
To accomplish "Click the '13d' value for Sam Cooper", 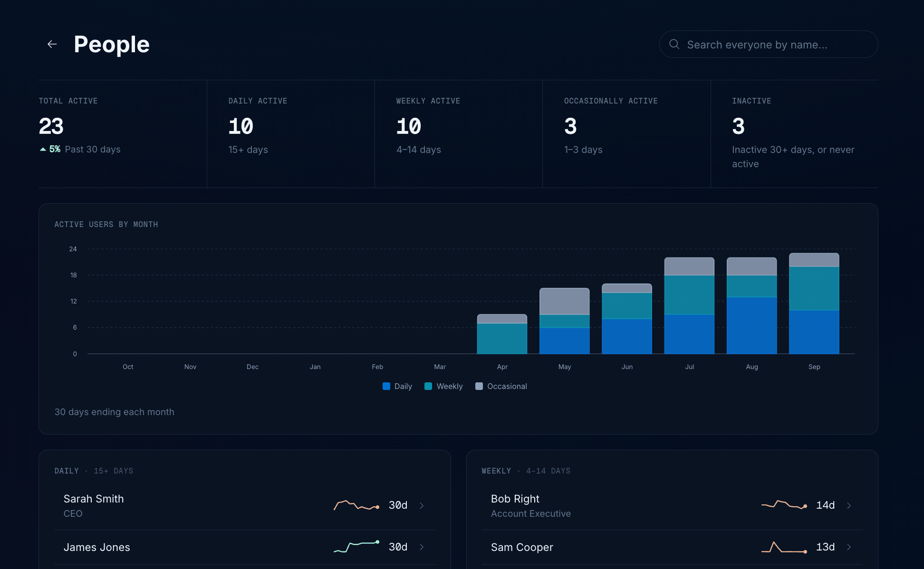I will pos(826,547).
